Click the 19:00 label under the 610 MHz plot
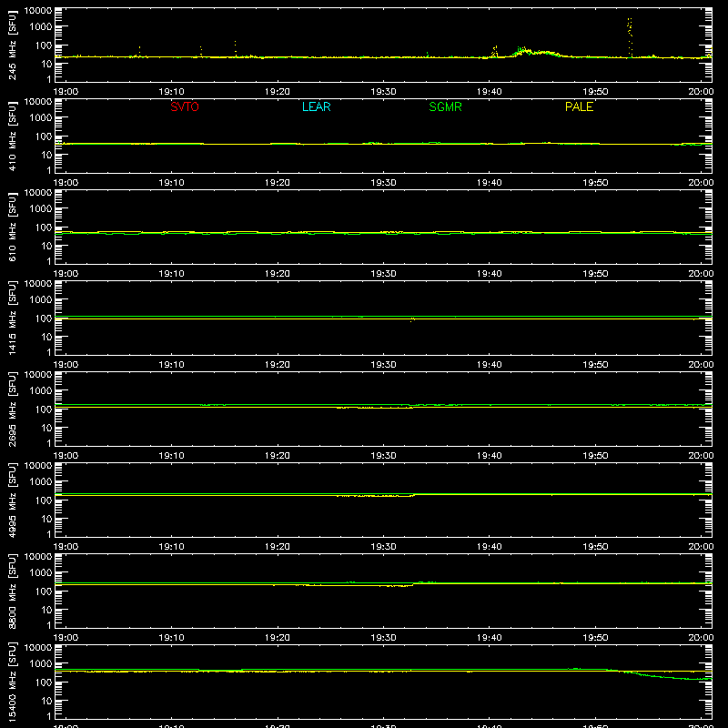Screen dimensions: 728x728 coord(66,274)
